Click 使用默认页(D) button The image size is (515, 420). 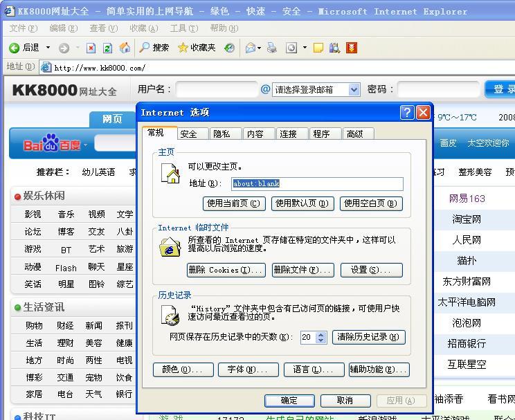tap(302, 203)
